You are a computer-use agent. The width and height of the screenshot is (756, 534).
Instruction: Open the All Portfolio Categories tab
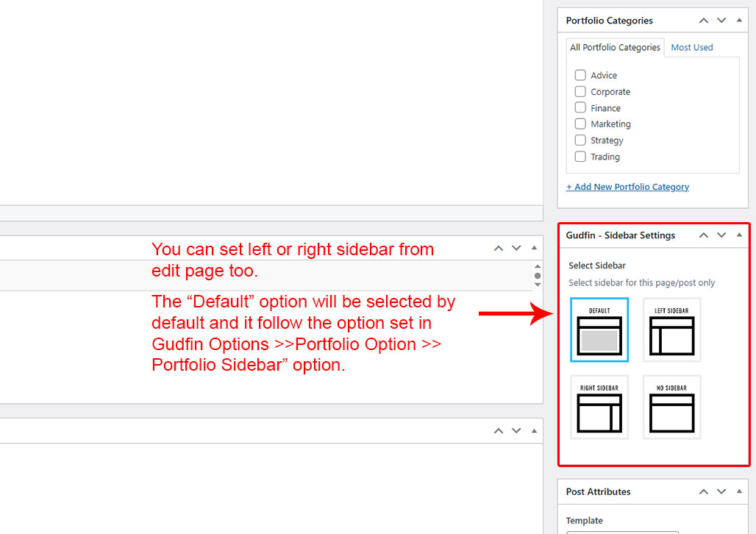[615, 47]
